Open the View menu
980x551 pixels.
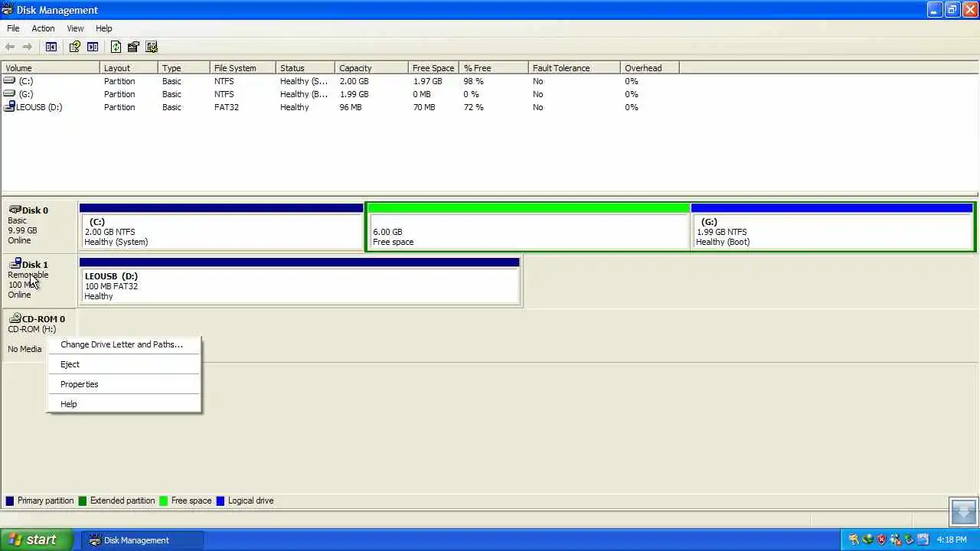75,28
